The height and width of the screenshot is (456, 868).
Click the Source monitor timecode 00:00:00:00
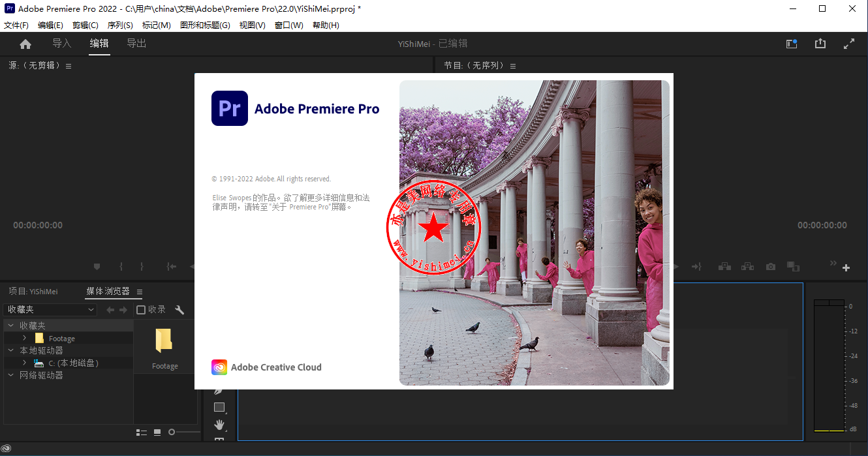38,225
